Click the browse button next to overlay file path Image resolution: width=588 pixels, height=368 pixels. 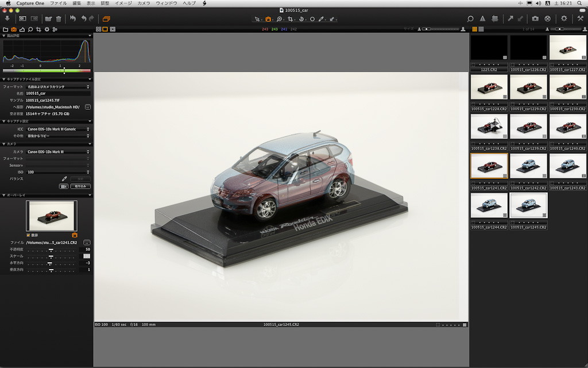coord(87,242)
